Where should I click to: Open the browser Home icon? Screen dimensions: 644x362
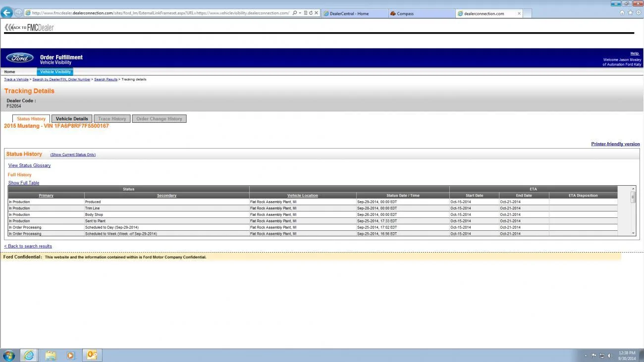(x=622, y=13)
